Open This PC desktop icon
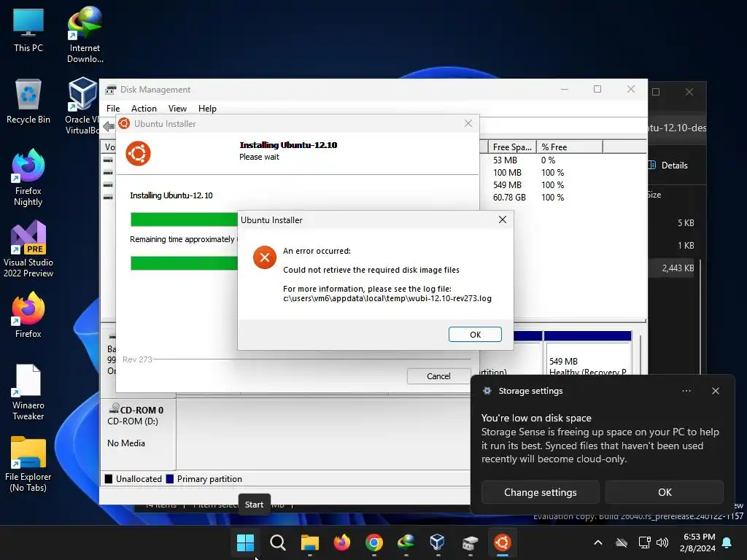747x560 pixels. [x=28, y=31]
